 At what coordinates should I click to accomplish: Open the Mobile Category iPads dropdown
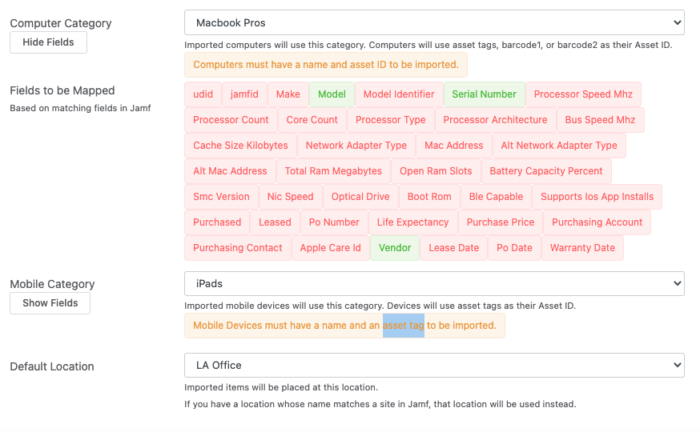434,283
